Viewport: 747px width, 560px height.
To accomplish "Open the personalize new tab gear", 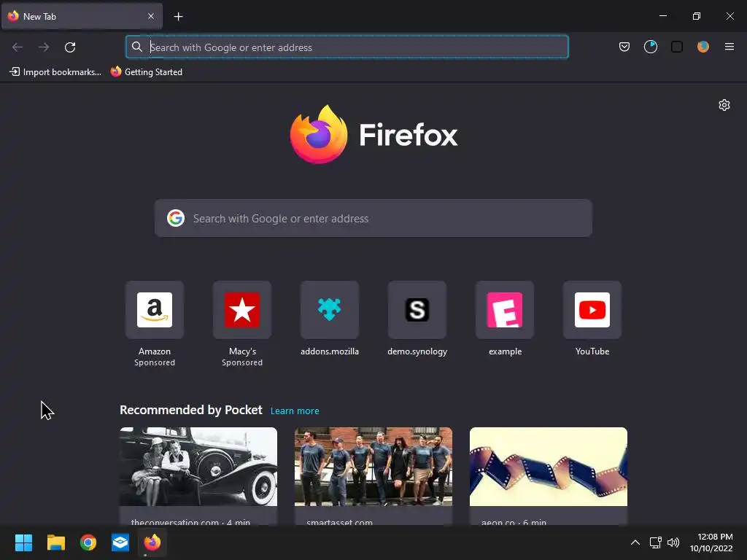I will 724,105.
